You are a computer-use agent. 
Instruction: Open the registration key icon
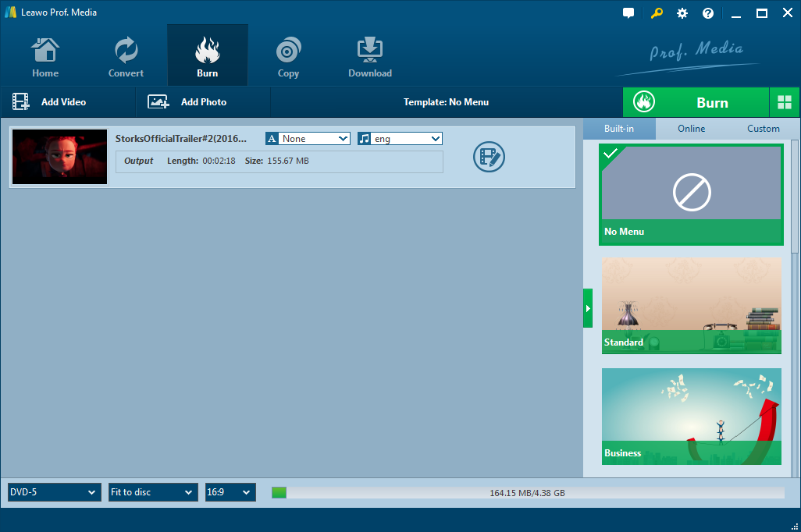(x=657, y=13)
